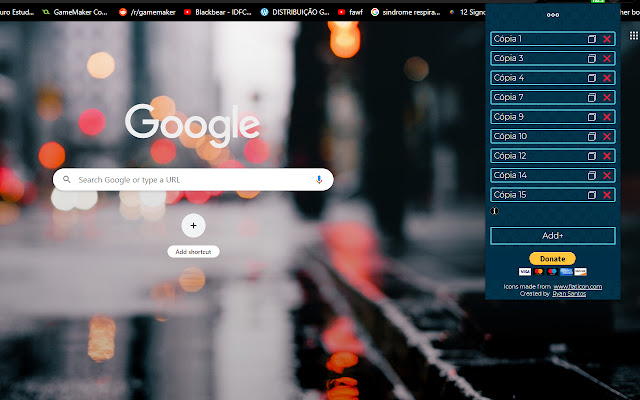Delete Cópia 1 with red X
The width and height of the screenshot is (640, 400).
click(x=607, y=39)
